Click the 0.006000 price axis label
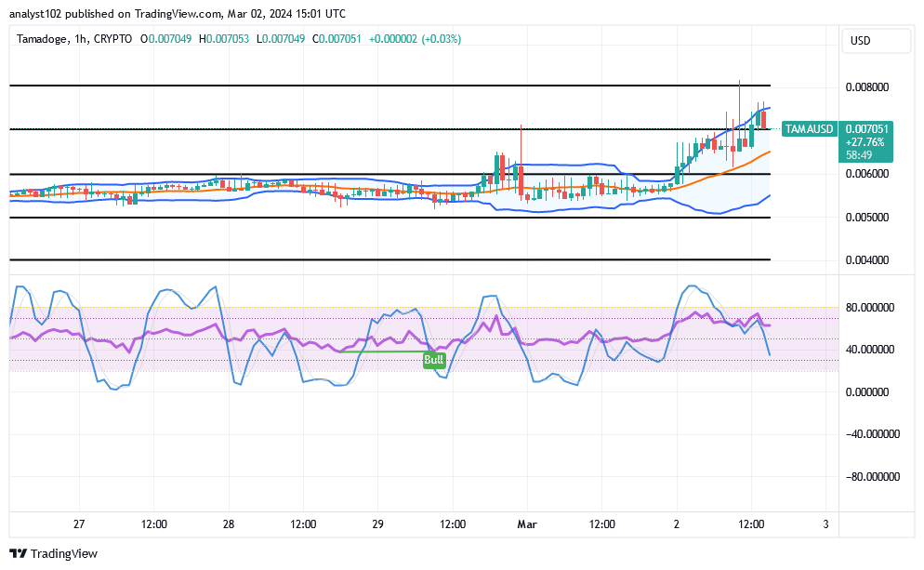 (867, 174)
